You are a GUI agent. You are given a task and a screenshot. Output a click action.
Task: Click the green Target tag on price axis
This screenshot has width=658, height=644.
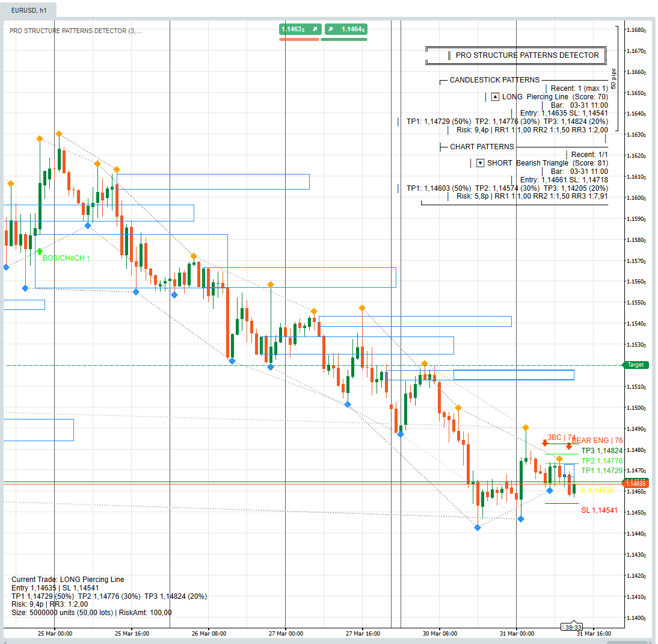point(636,365)
